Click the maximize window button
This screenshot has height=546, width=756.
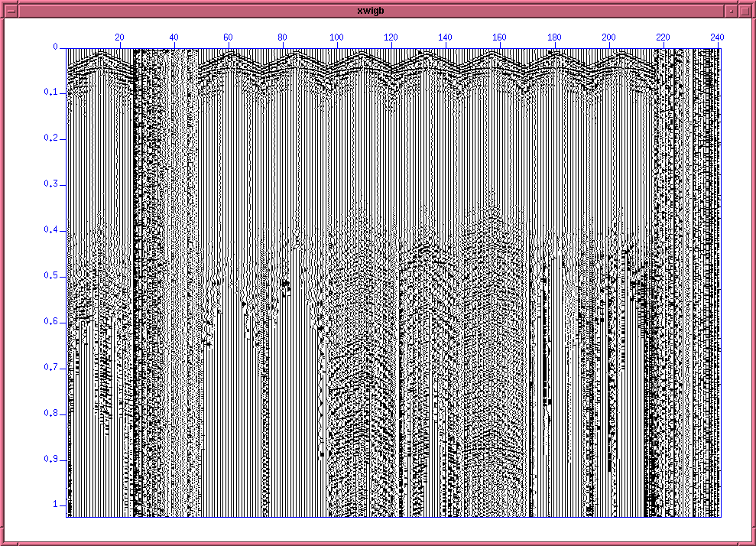pos(746,11)
